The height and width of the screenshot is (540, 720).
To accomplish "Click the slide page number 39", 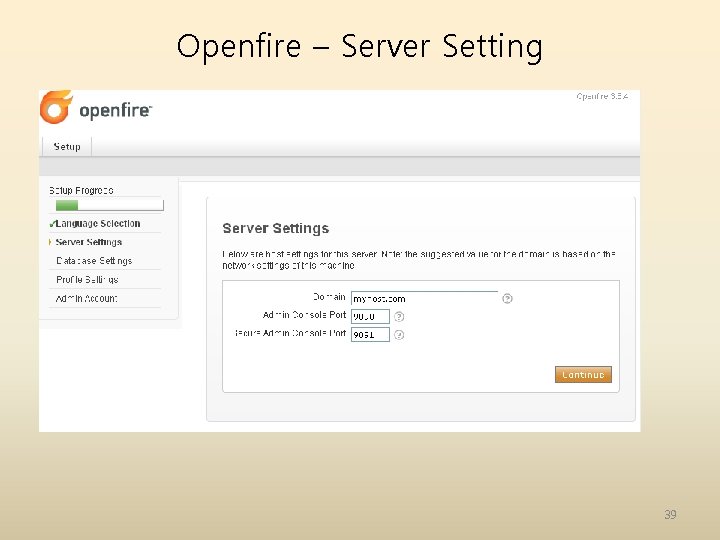I will click(x=670, y=514).
